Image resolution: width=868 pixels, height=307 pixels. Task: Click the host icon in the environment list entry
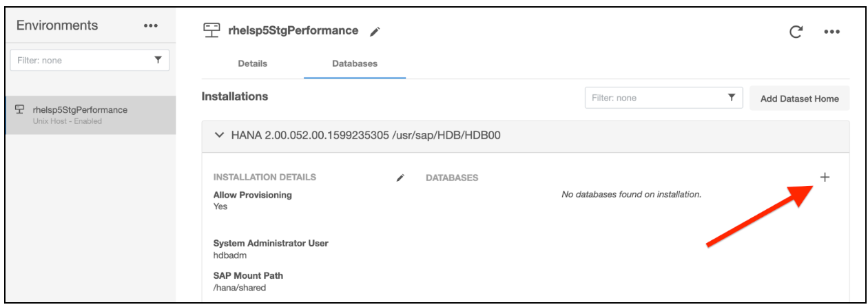(x=20, y=110)
